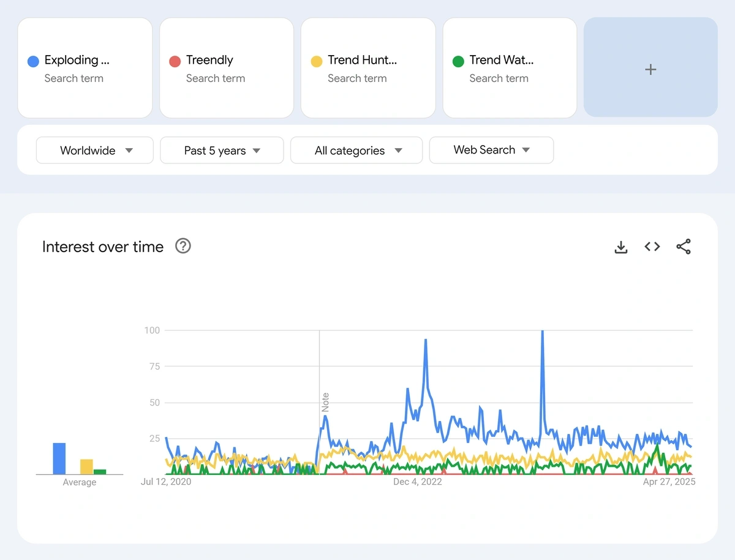The image size is (735, 560).
Task: Click the Interest over time heading
Action: 103,247
